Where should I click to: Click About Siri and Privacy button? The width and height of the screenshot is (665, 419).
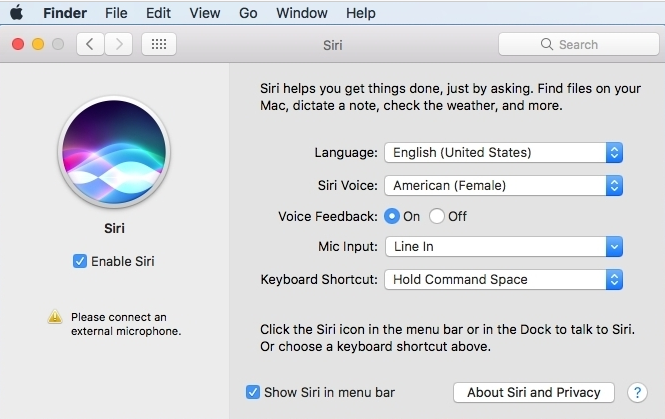(x=534, y=392)
